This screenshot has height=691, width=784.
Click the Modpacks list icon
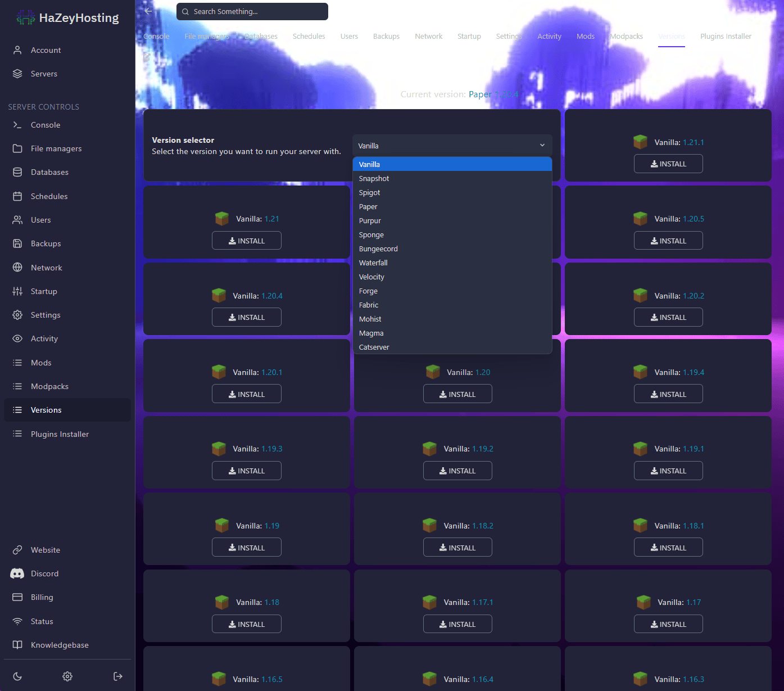click(17, 386)
